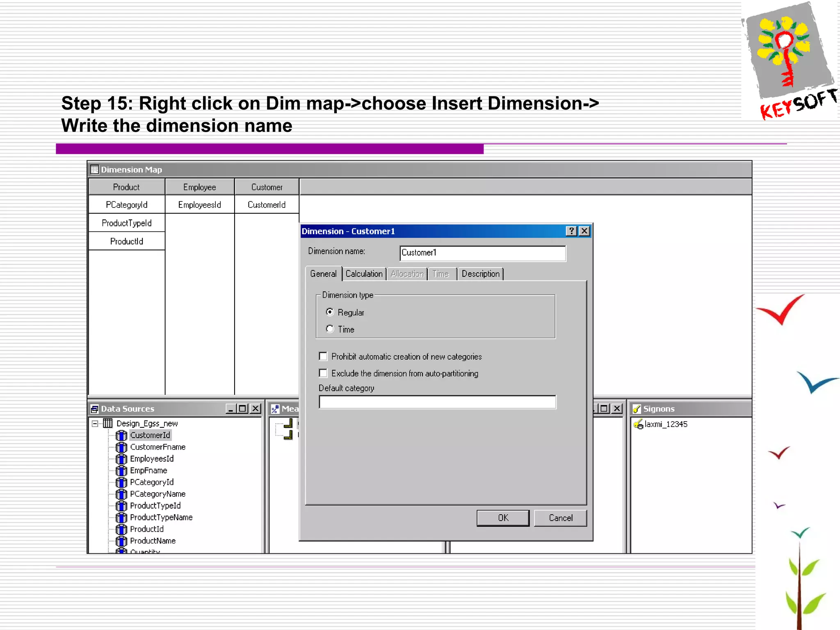Click ProductTypeId level in Dimension Map
The image size is (840, 630).
click(126, 223)
